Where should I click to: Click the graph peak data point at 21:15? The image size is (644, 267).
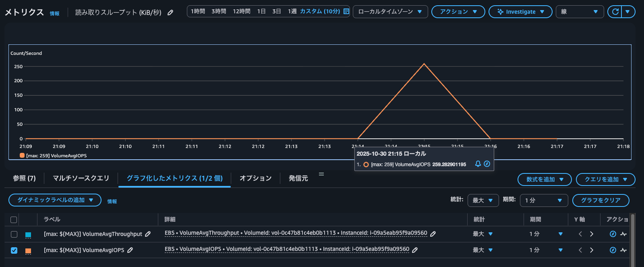coord(424,64)
